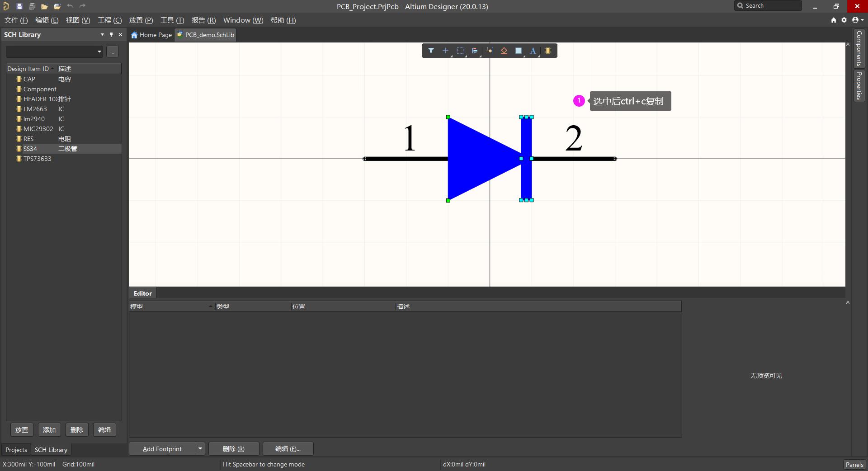Open the Selection Filter funnel tool

coord(431,51)
